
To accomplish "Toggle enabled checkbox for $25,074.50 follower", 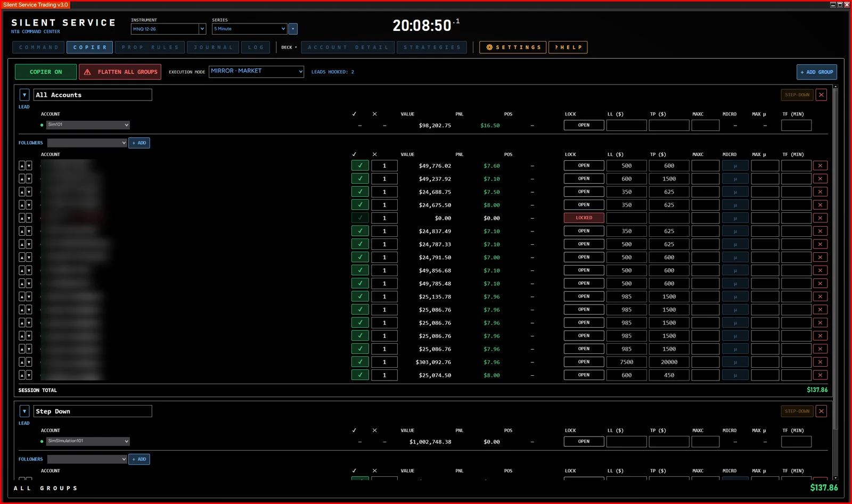I will click(360, 375).
